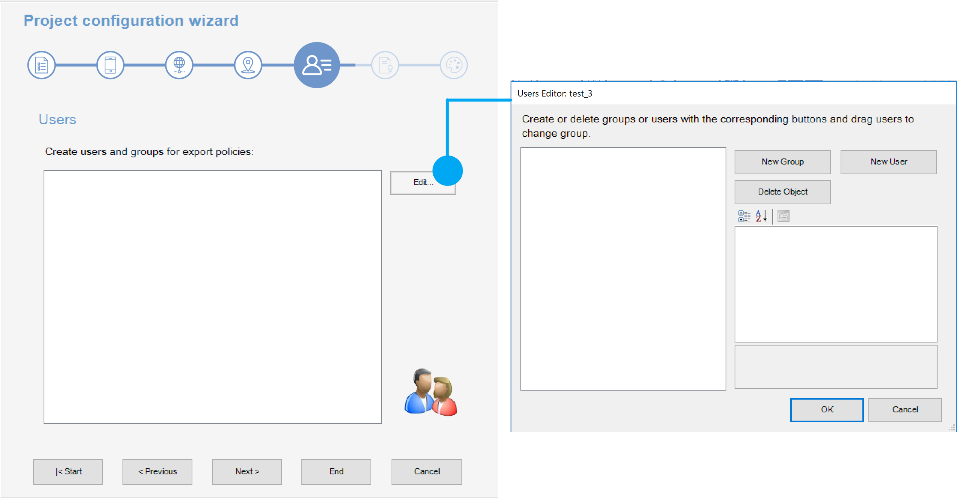Click inside the wizard users and groups list
This screenshot has width=980, height=498.
(213, 297)
